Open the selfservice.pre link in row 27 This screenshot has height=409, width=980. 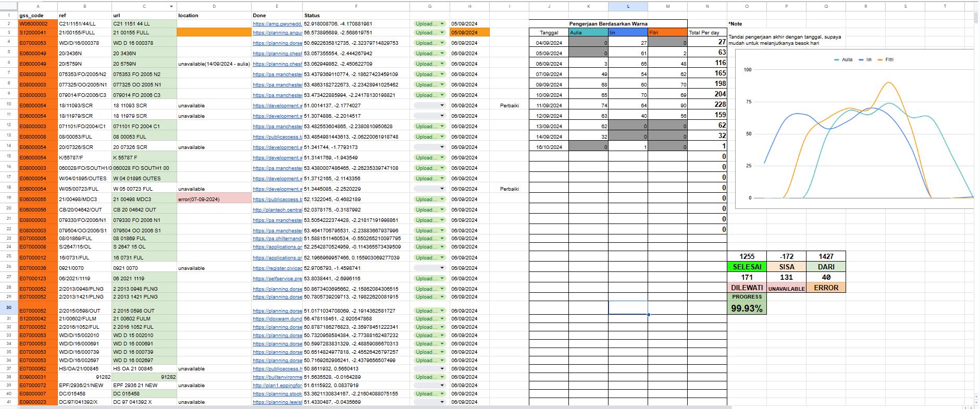click(x=277, y=279)
